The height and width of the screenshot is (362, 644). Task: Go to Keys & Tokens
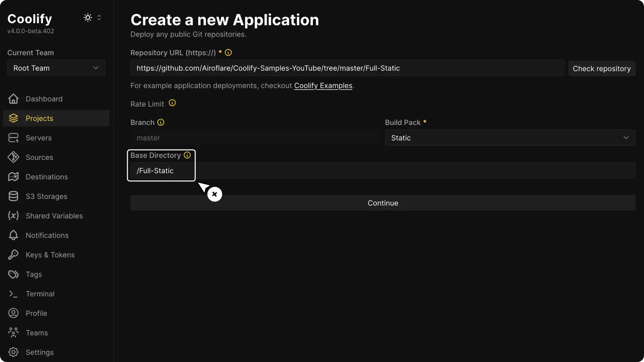coord(50,255)
